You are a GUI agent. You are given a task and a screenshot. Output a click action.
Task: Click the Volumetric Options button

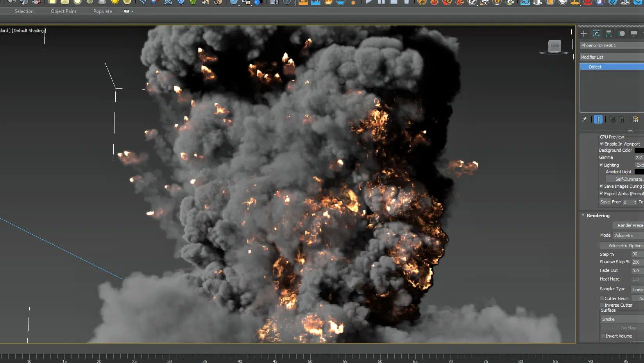pos(626,245)
